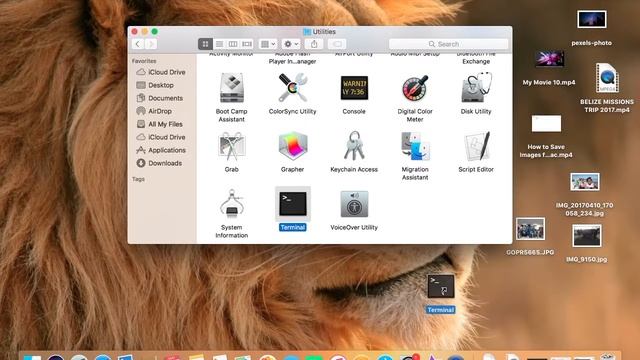Select Terminal alias on the desktop

[441, 287]
